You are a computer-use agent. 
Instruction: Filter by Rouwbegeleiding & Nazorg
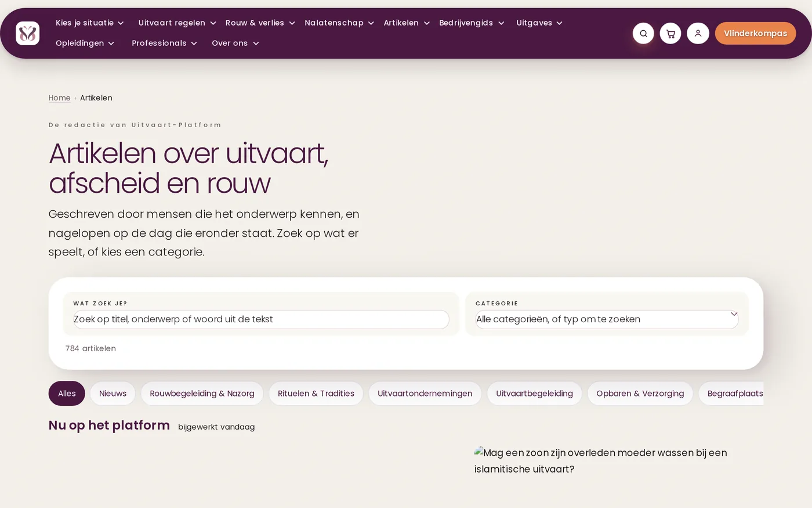click(202, 394)
